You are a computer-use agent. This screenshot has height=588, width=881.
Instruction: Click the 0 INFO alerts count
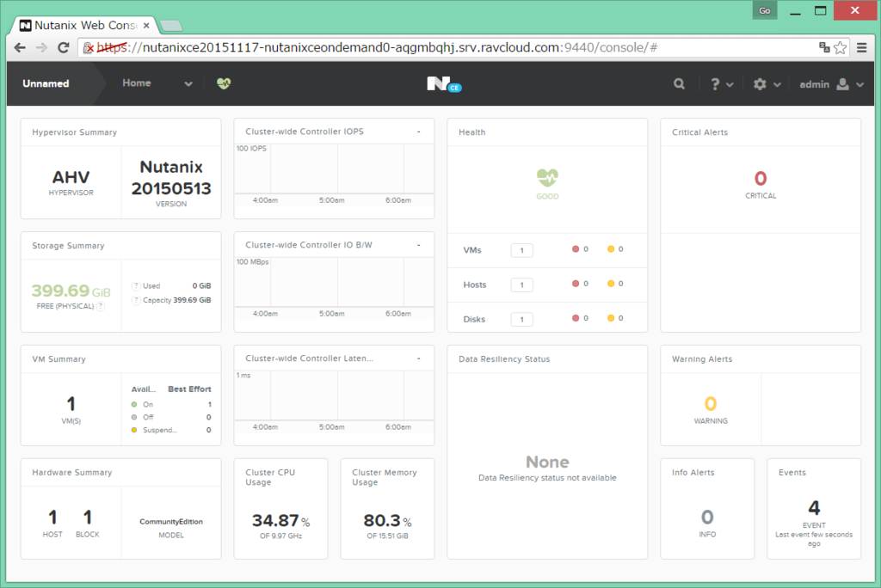click(x=707, y=517)
